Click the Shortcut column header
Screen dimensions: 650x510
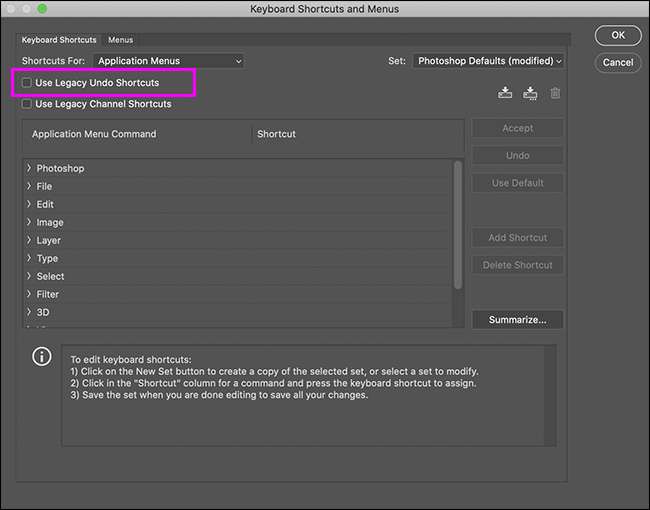[x=277, y=134]
